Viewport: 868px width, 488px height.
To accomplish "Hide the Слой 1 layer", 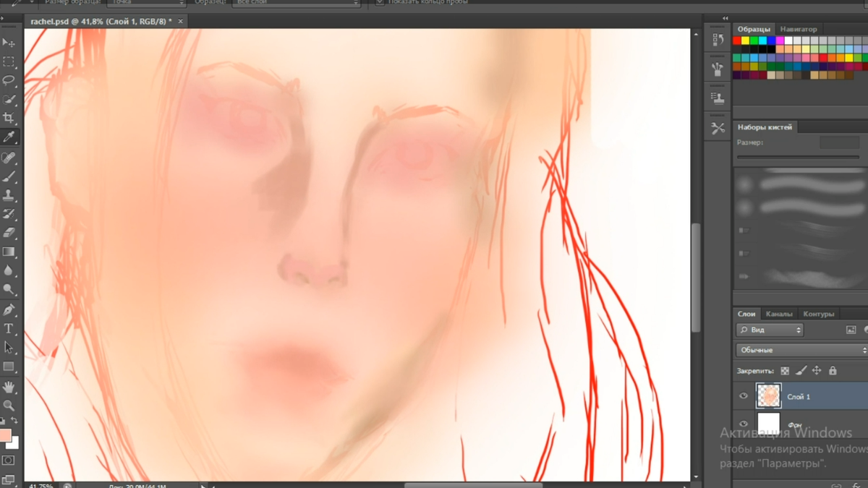I will click(x=744, y=396).
